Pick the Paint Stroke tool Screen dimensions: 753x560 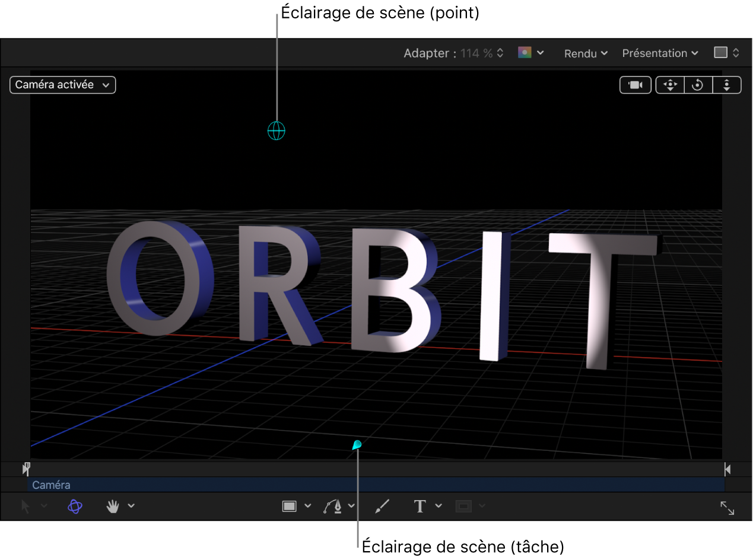(382, 506)
